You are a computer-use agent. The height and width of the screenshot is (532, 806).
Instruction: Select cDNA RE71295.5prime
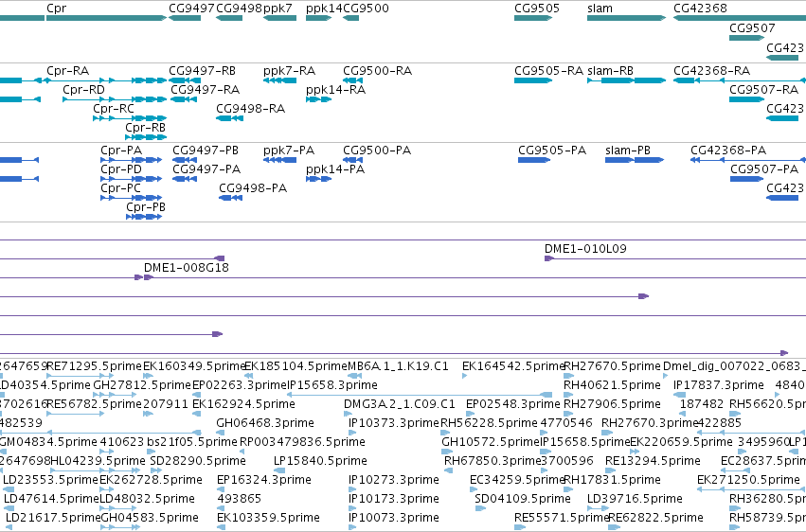(75, 376)
